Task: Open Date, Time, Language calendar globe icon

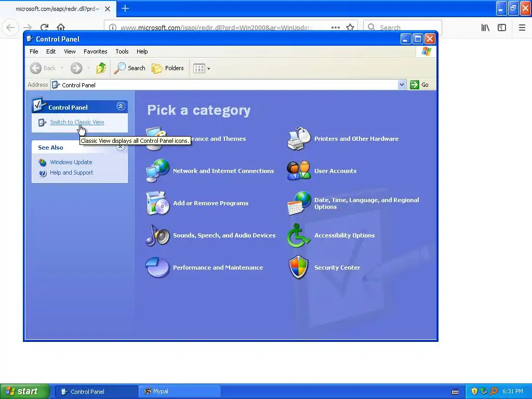Action: [x=299, y=203]
